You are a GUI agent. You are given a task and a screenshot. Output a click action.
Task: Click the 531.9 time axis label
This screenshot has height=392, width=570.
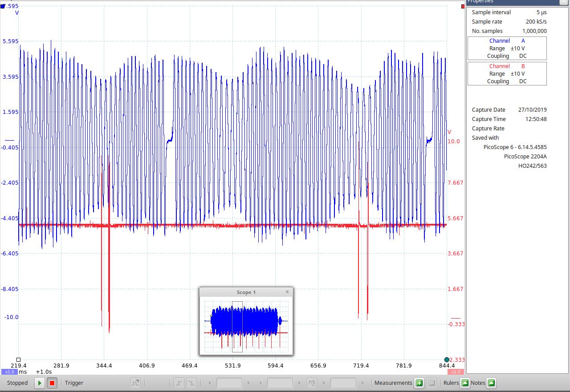[232, 365]
